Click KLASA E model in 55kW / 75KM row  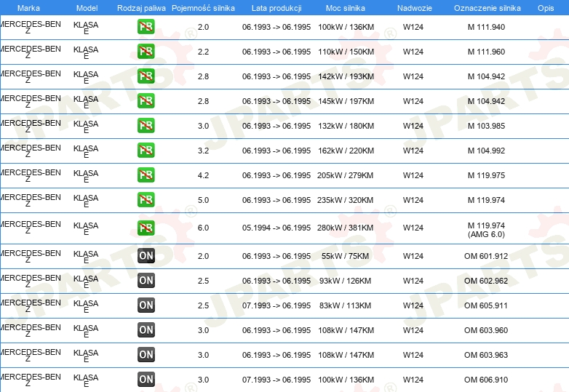[86, 257]
